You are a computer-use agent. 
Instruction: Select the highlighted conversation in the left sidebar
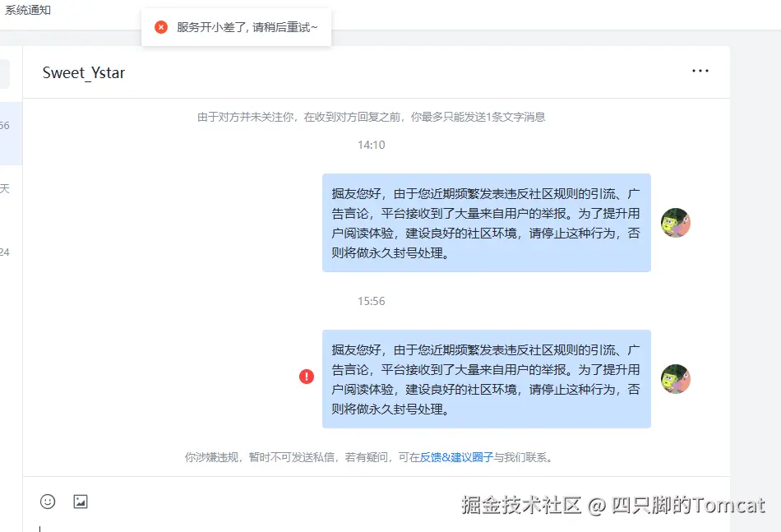[10, 132]
